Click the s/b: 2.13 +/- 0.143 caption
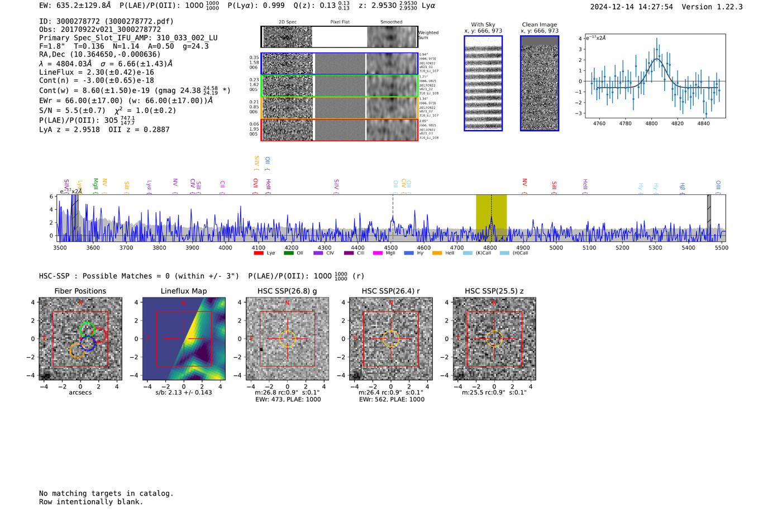782x532 pixels. (184, 392)
